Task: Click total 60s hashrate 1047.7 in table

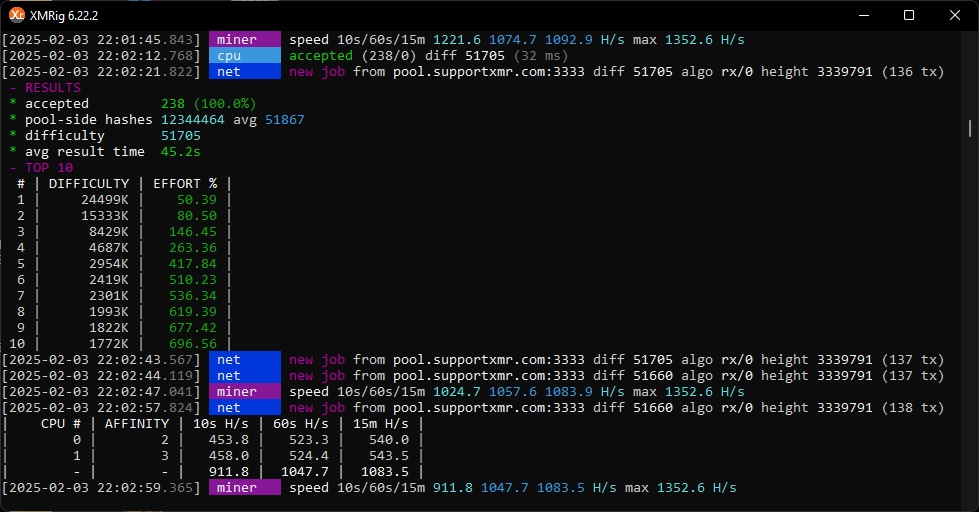Action: pyautogui.click(x=305, y=471)
